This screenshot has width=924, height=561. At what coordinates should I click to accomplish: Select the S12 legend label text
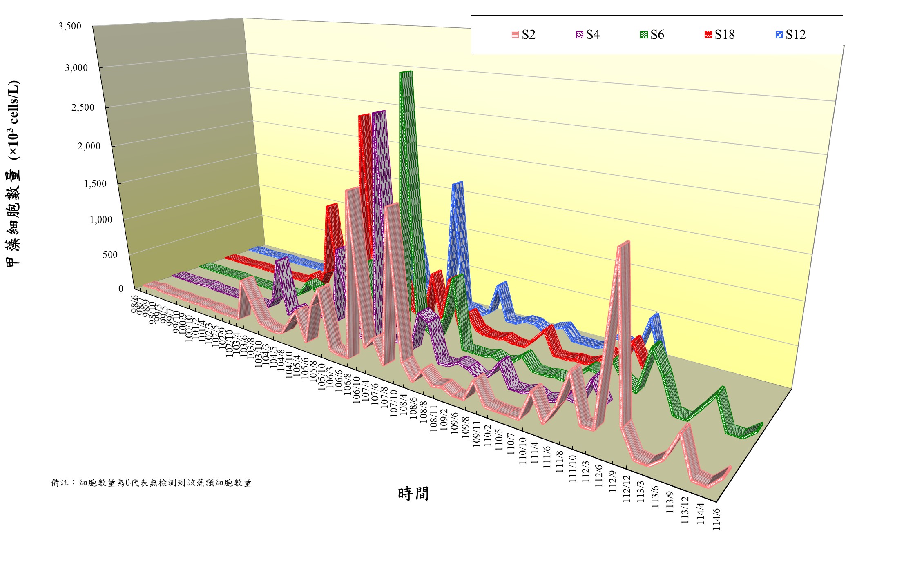pos(796,35)
